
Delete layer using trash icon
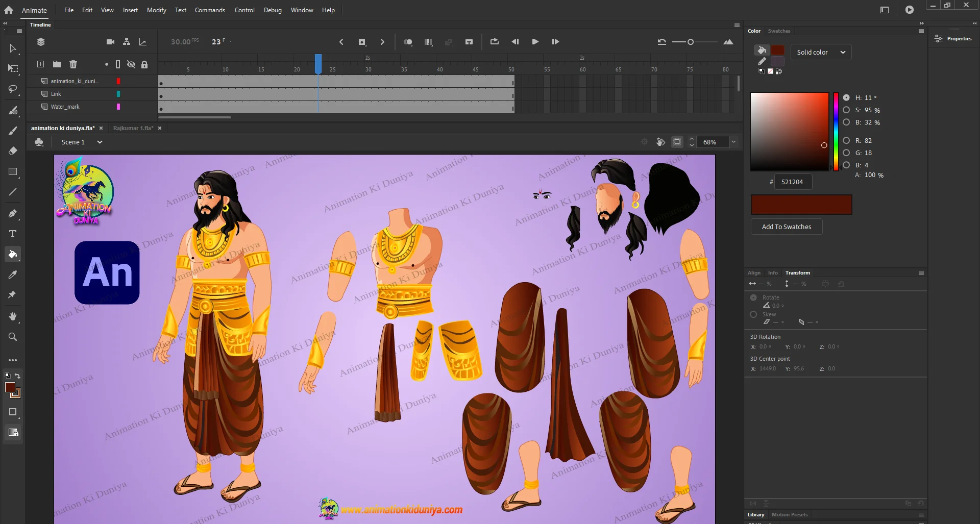click(73, 64)
